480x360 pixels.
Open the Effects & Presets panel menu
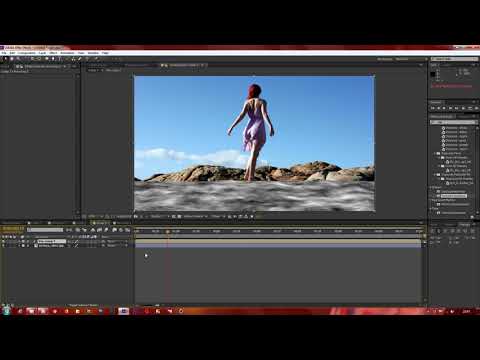(474, 116)
